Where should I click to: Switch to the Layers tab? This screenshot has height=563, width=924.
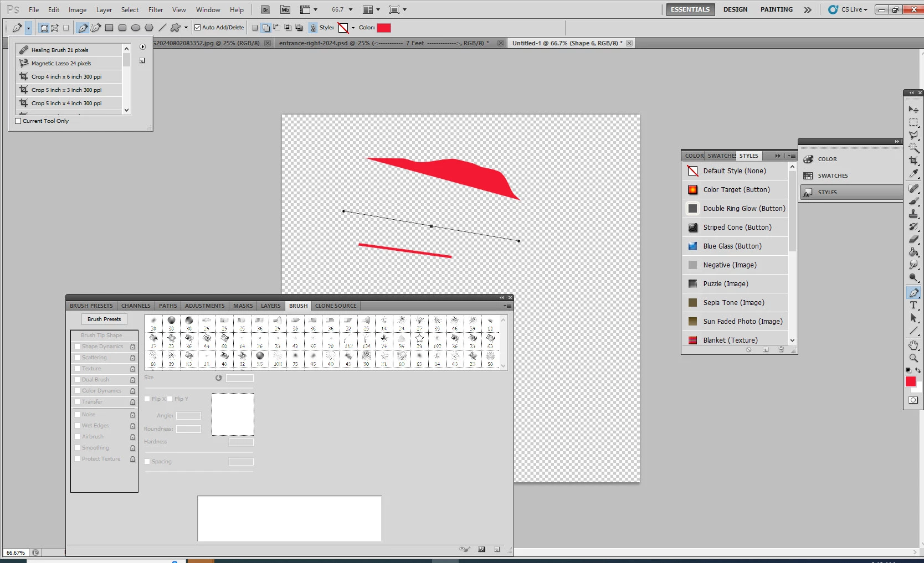pos(270,306)
